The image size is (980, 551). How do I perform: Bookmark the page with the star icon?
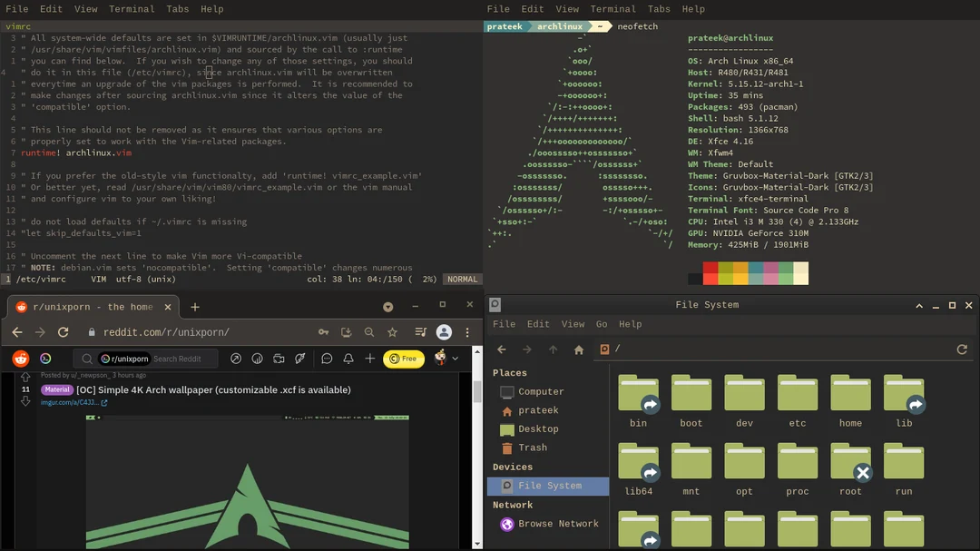click(x=391, y=332)
